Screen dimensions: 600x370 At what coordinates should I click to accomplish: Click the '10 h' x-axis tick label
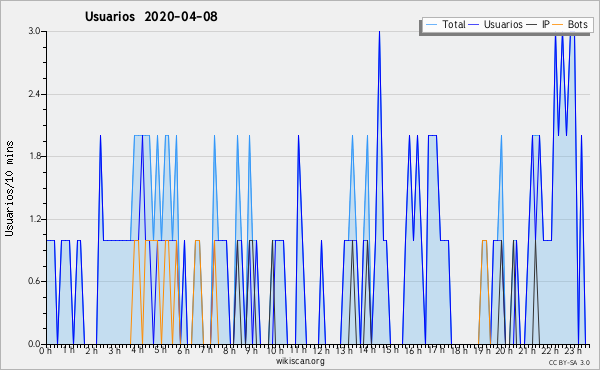coord(275,350)
